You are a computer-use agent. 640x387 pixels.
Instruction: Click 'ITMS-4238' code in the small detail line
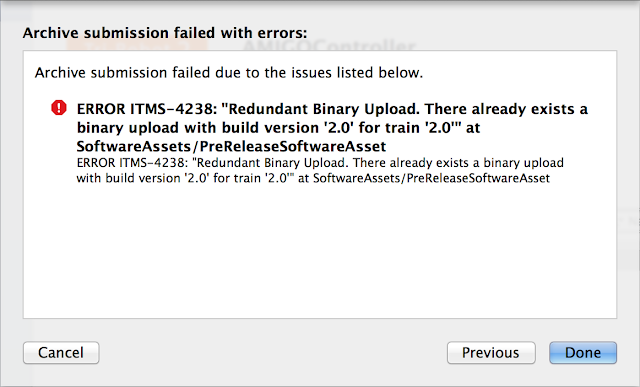tap(153, 163)
